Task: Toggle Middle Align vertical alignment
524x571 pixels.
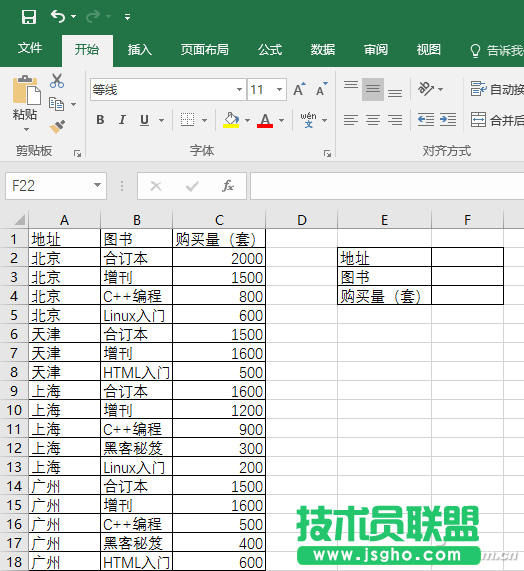Action: [x=373, y=89]
